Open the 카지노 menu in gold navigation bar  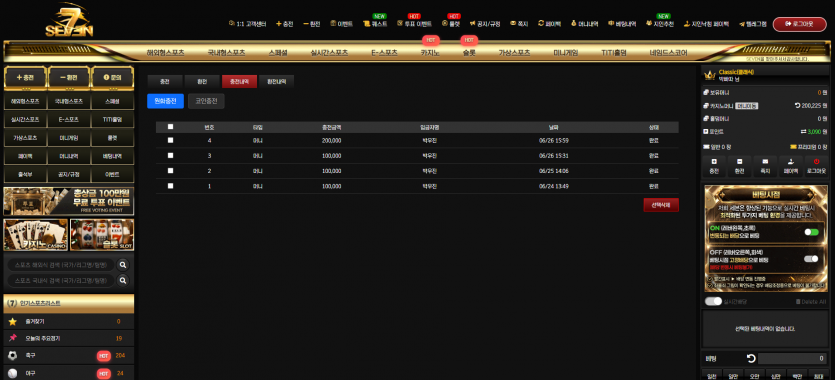point(431,53)
